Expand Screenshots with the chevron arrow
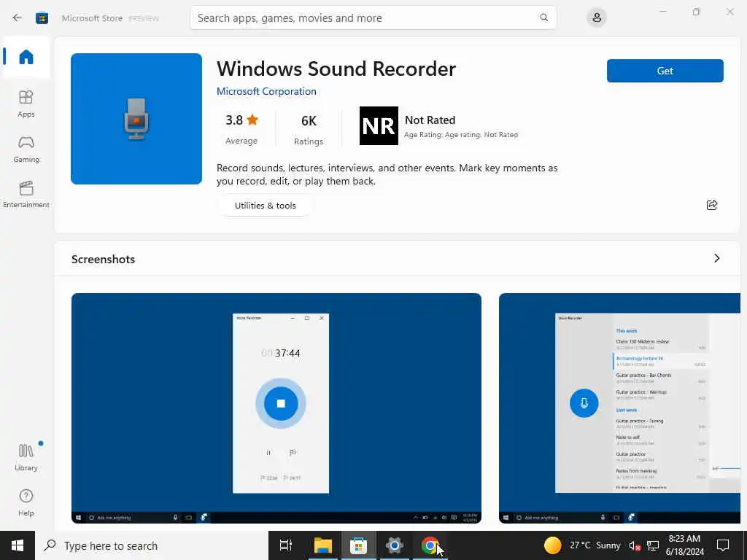Screen dimensions: 747x560 [x=716, y=258]
